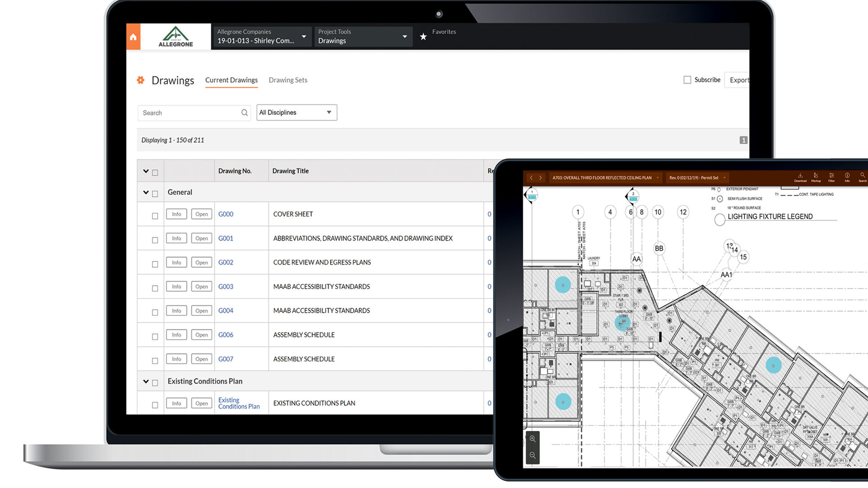Click Open button for G007
Screen dimensions: 868x488
point(201,359)
